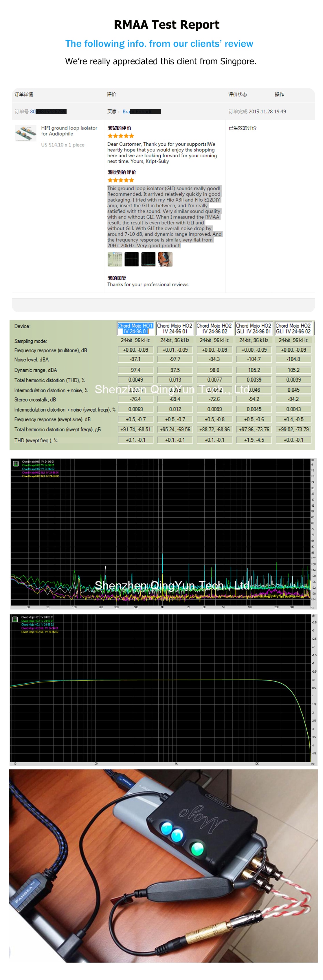Open the RMAA table review thumbnail
Screen dimensions: 323x980
[x=115, y=260]
